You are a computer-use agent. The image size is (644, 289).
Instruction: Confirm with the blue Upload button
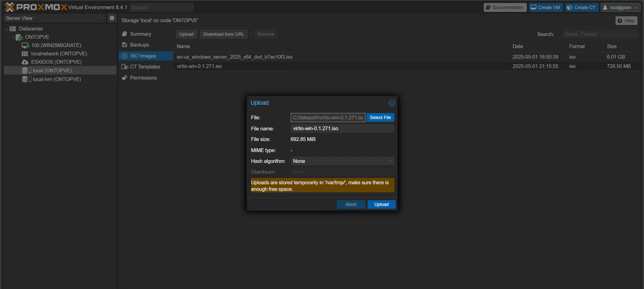click(x=381, y=204)
